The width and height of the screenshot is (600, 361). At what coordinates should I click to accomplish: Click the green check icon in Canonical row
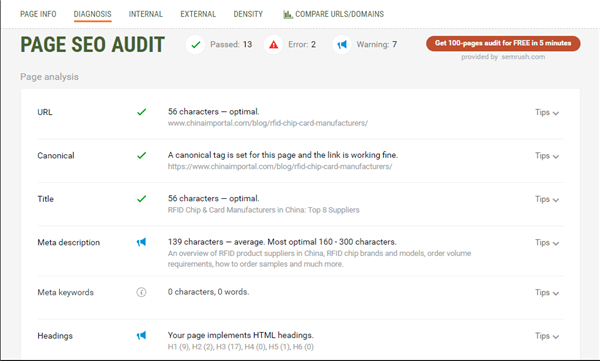142,155
